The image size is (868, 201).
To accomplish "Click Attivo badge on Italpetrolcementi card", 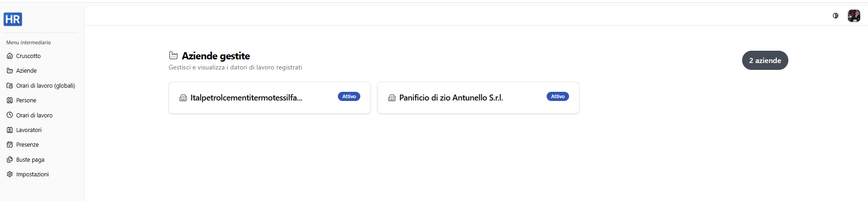I will (349, 96).
